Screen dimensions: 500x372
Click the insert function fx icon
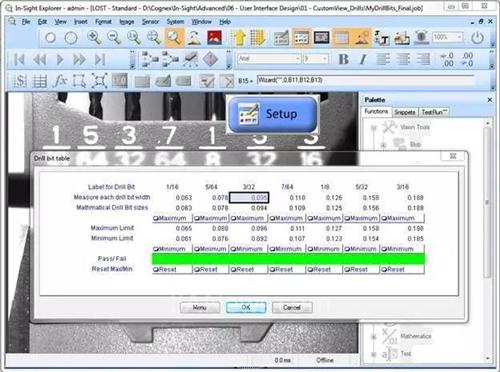click(60, 81)
